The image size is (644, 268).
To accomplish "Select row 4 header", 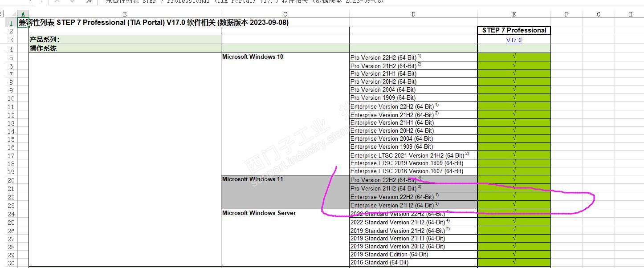I will (11, 49).
